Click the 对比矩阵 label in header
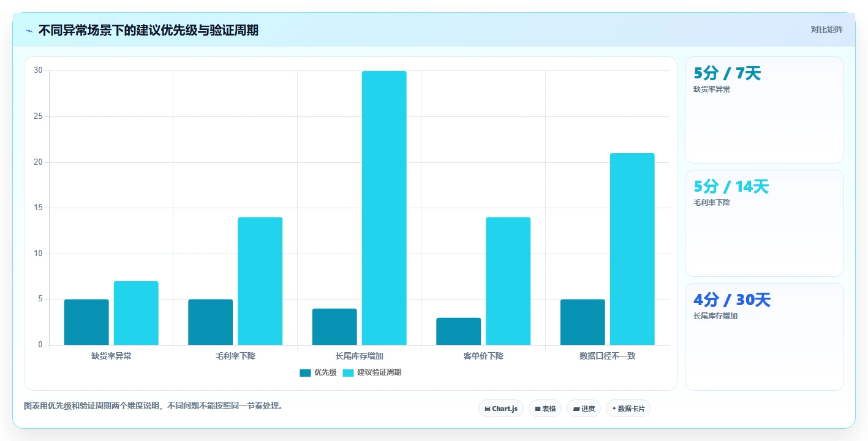868x441 pixels. (826, 29)
